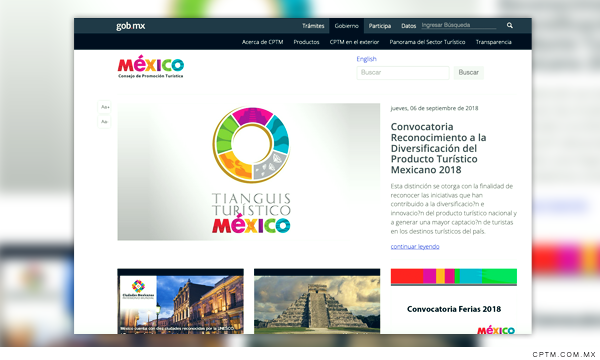The height and width of the screenshot is (360, 600).
Task: Decrease font size with Aa- button
Action: click(104, 122)
